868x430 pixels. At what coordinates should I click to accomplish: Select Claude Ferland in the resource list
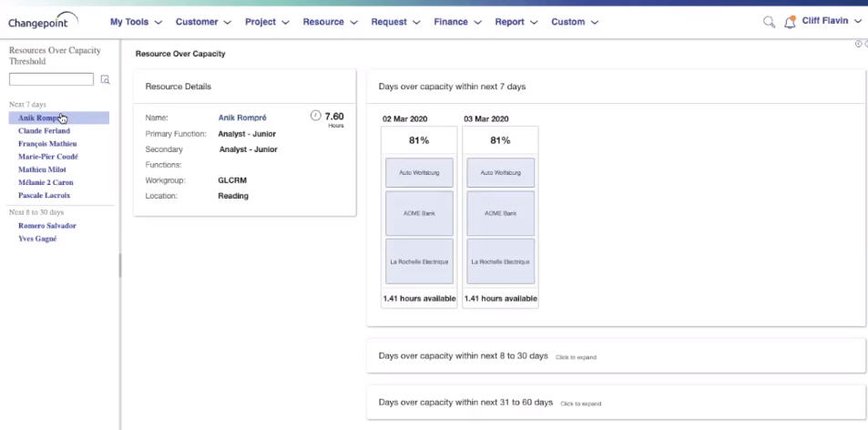click(x=45, y=131)
